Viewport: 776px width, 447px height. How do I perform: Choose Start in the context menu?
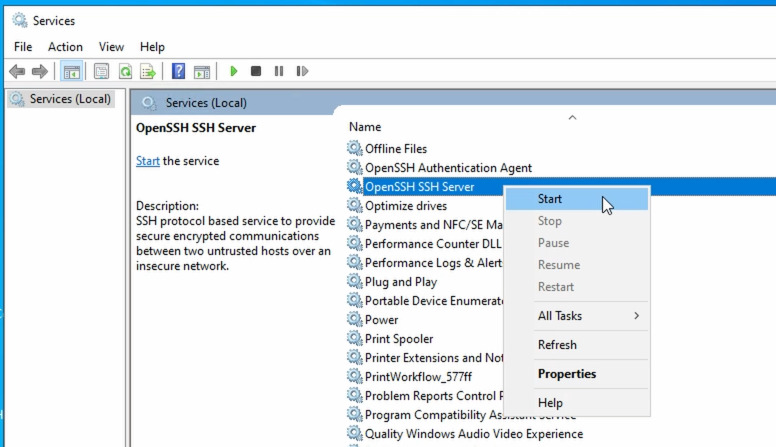(x=577, y=199)
